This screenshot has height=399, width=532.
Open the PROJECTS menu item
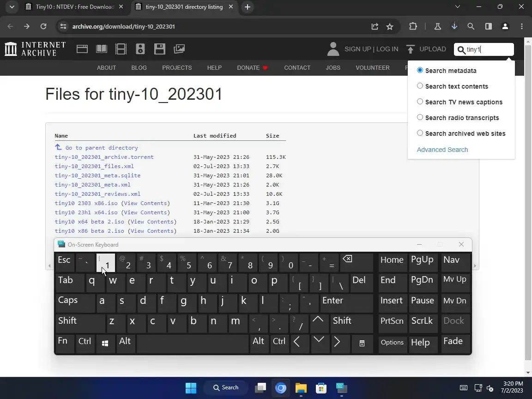click(x=177, y=68)
